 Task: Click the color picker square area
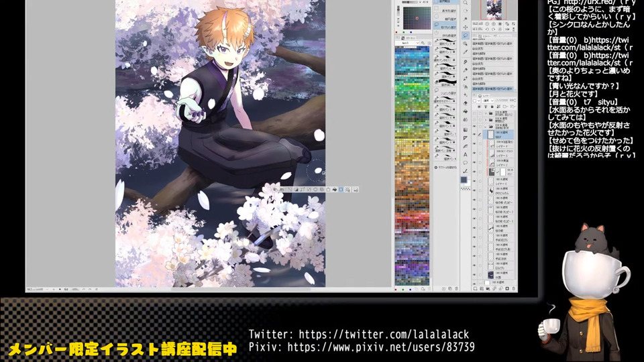(x=417, y=18)
